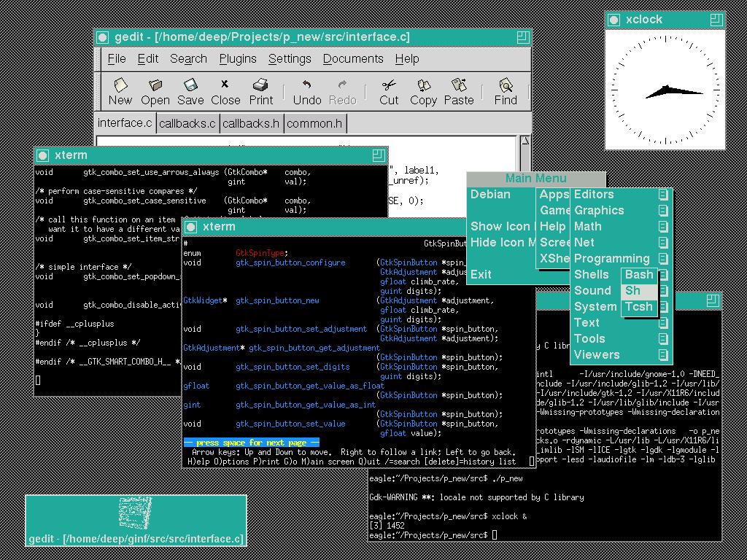747x560 pixels.
Task: Paste clipboard contents with the Paste icon
Action: (x=459, y=90)
